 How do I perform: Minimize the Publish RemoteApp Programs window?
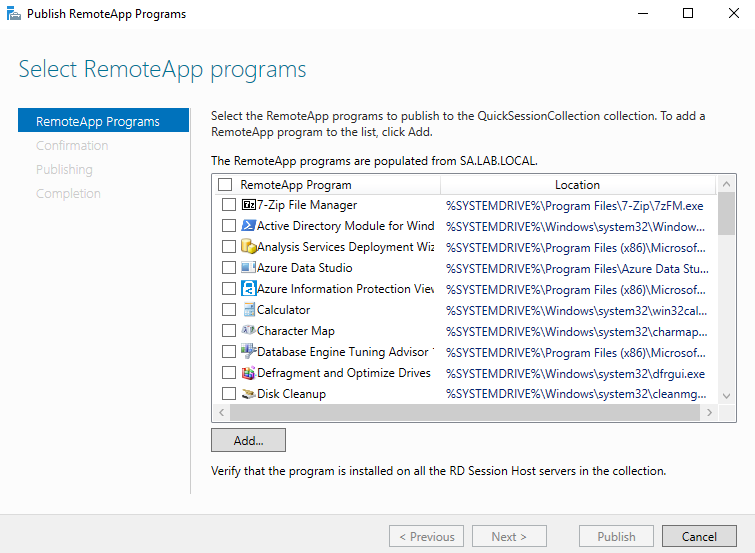pyautogui.click(x=643, y=13)
